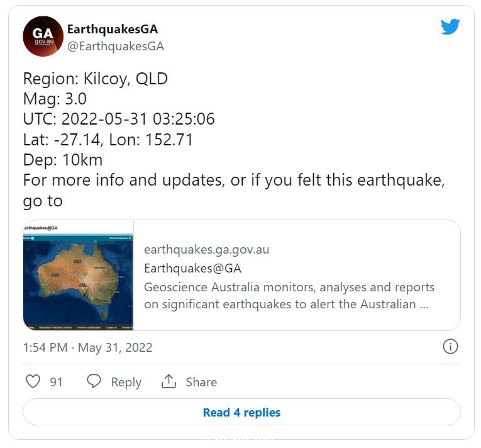Click Read 4 replies button
Screen dimensions: 481x448
241,412
